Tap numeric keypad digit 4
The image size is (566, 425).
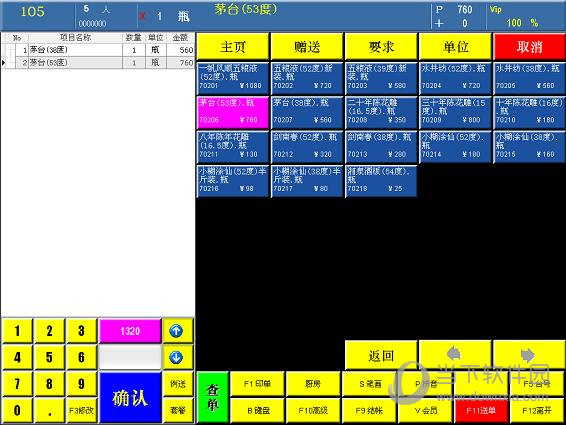[x=17, y=357]
